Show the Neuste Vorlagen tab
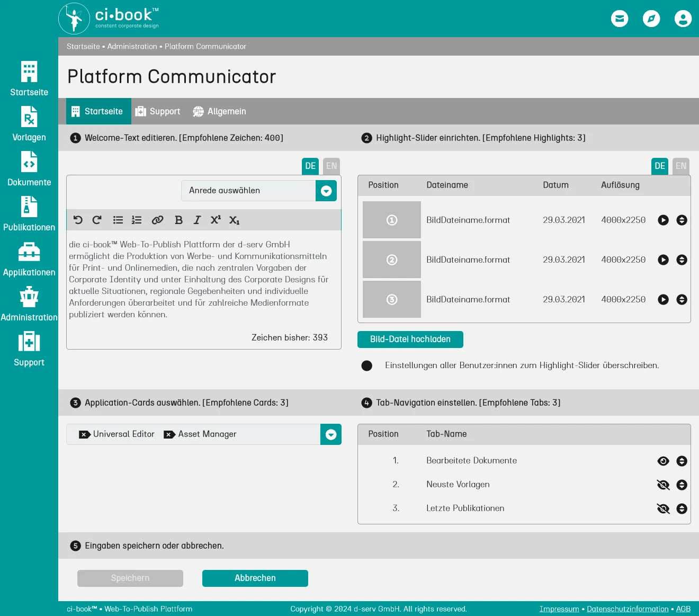The height and width of the screenshot is (616, 699). point(663,485)
